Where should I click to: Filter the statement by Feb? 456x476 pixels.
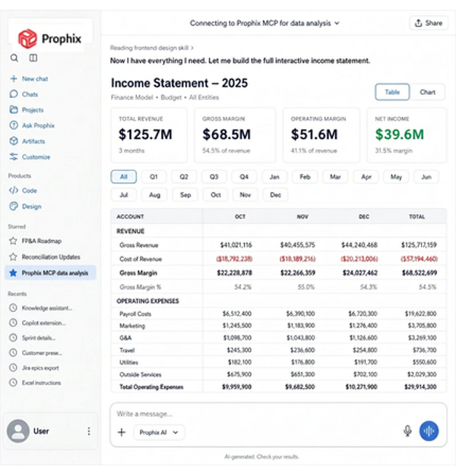pyautogui.click(x=305, y=177)
